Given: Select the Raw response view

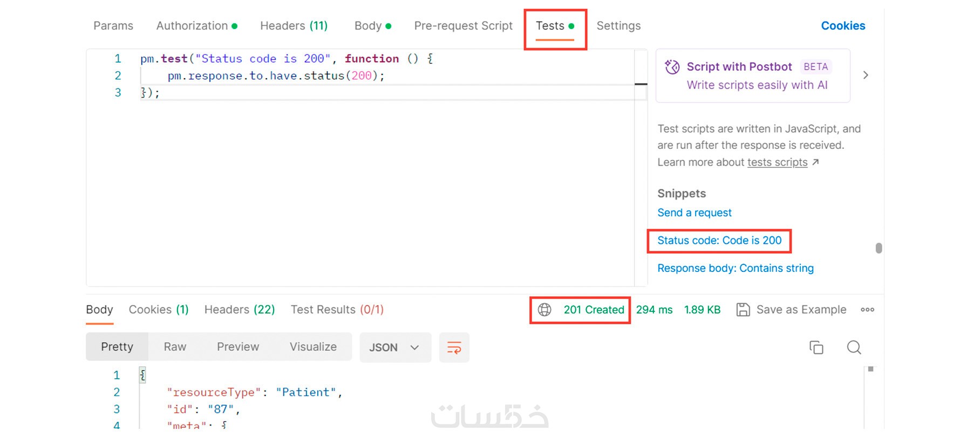Looking at the screenshot, I should pyautogui.click(x=175, y=347).
